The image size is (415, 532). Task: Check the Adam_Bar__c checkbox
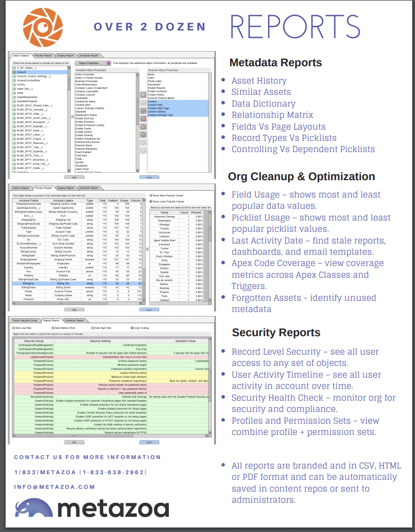point(14,89)
